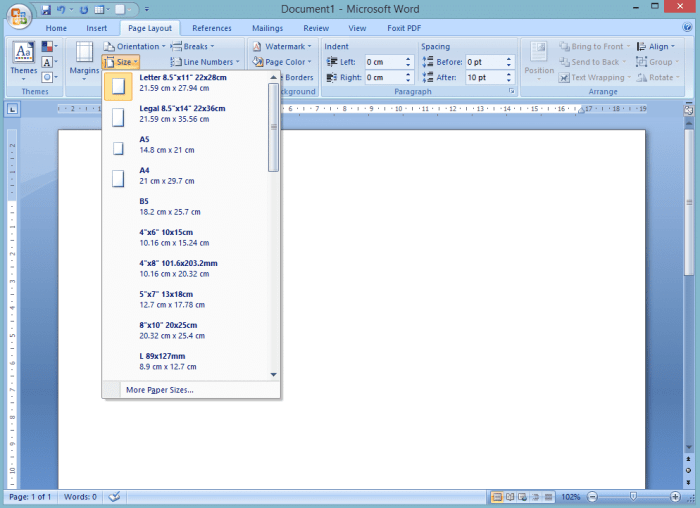Image resolution: width=700 pixels, height=508 pixels.
Task: Click the Spacing After input field
Action: click(485, 78)
